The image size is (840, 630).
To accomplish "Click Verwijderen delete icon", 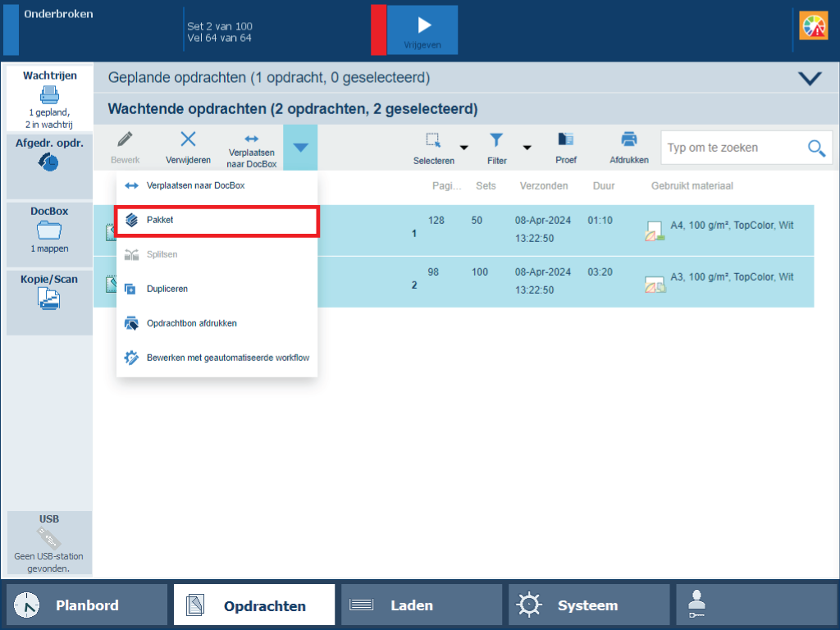I will 188,148.
